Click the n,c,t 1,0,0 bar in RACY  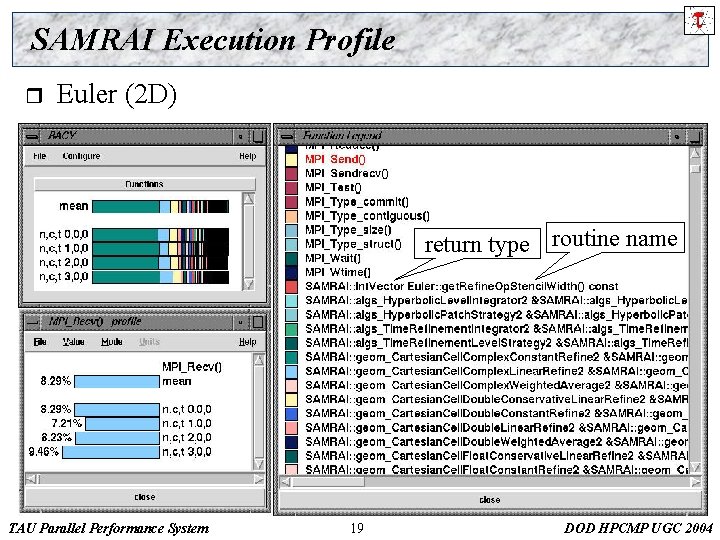160,248
